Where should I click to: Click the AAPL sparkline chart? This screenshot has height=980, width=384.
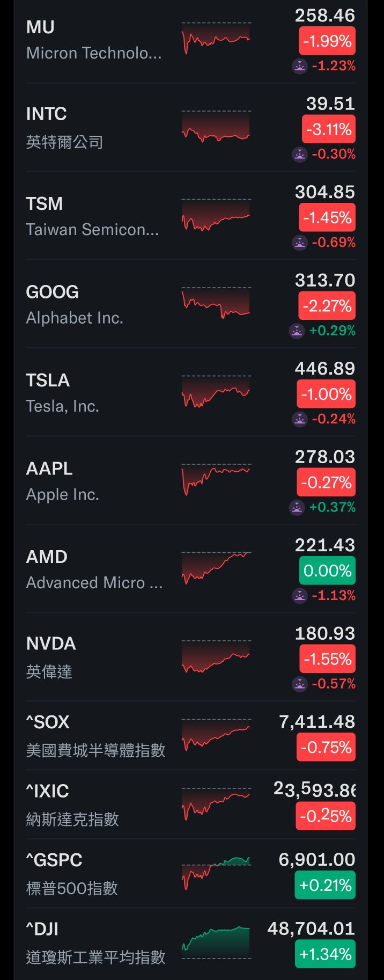(216, 479)
